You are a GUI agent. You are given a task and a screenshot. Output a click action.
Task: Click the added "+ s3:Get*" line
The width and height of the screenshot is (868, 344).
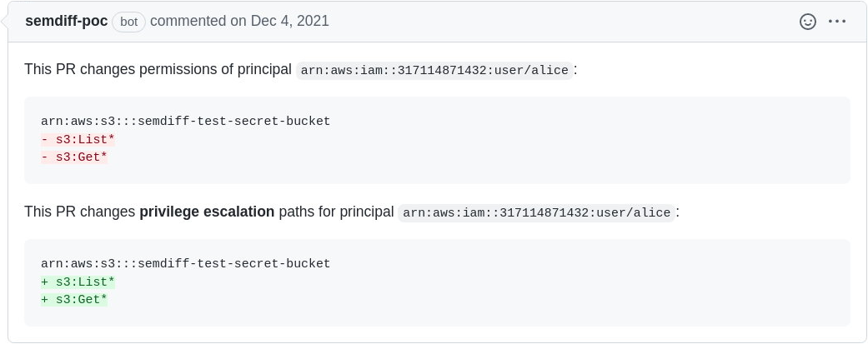(x=74, y=299)
